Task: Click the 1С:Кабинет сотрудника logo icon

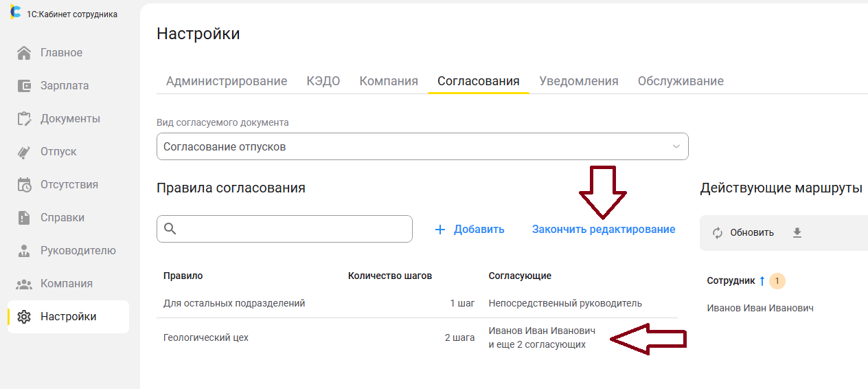Action: point(15,12)
